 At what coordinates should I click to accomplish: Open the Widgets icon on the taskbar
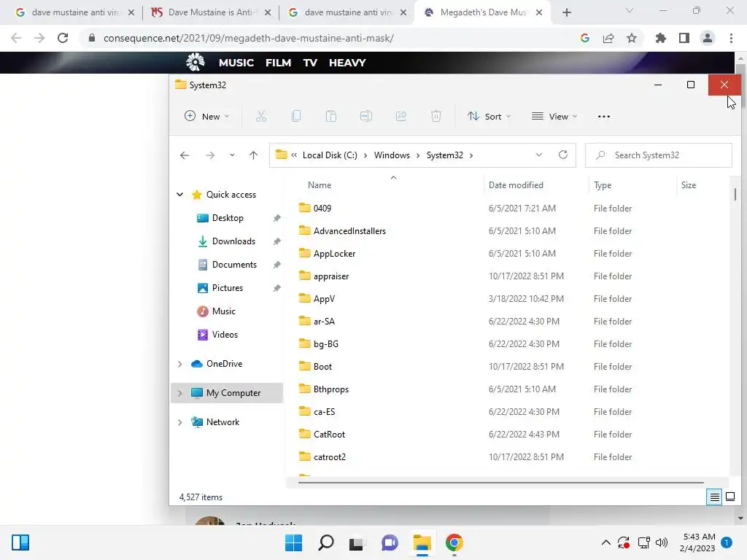tap(20, 542)
